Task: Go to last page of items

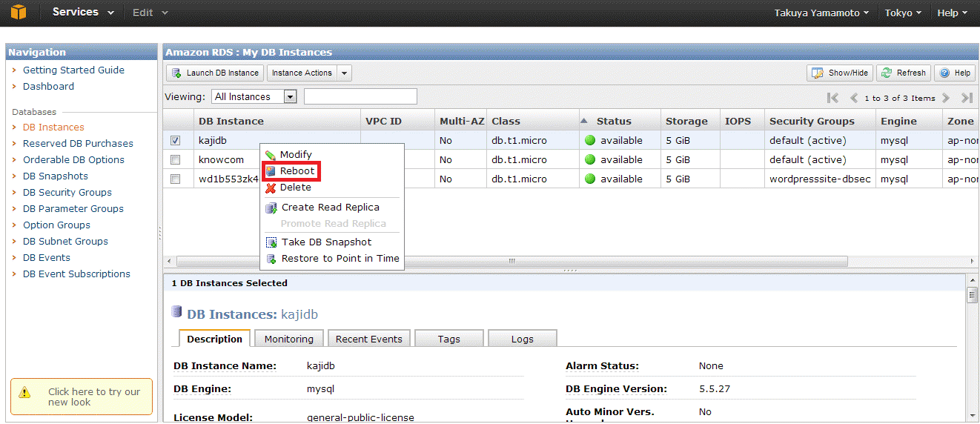Action: [967, 98]
